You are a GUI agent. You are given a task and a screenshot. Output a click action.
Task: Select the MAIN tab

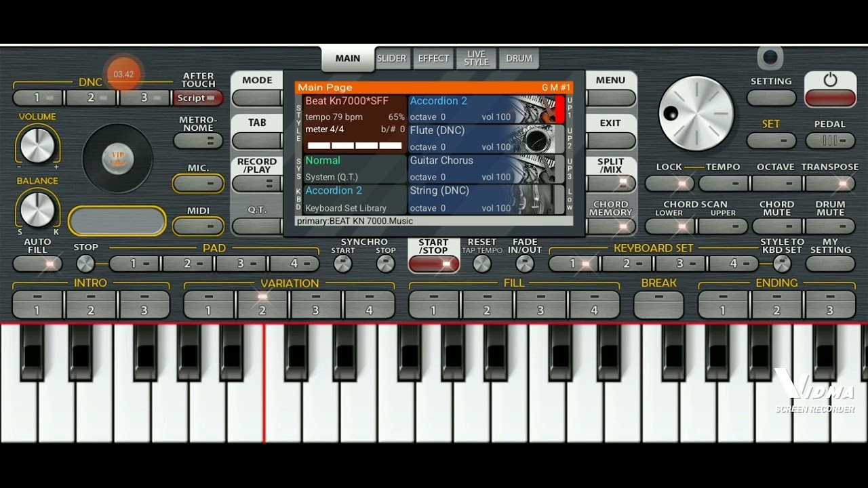348,58
